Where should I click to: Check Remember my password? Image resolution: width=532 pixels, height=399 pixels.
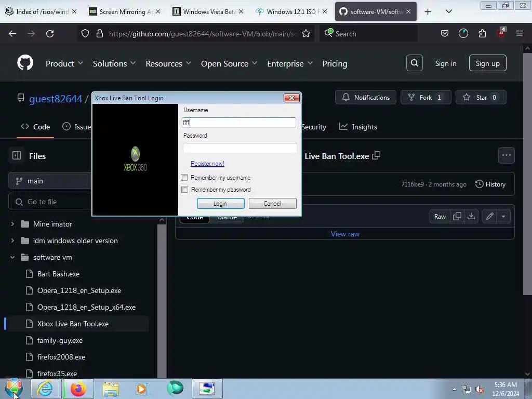coord(184,189)
